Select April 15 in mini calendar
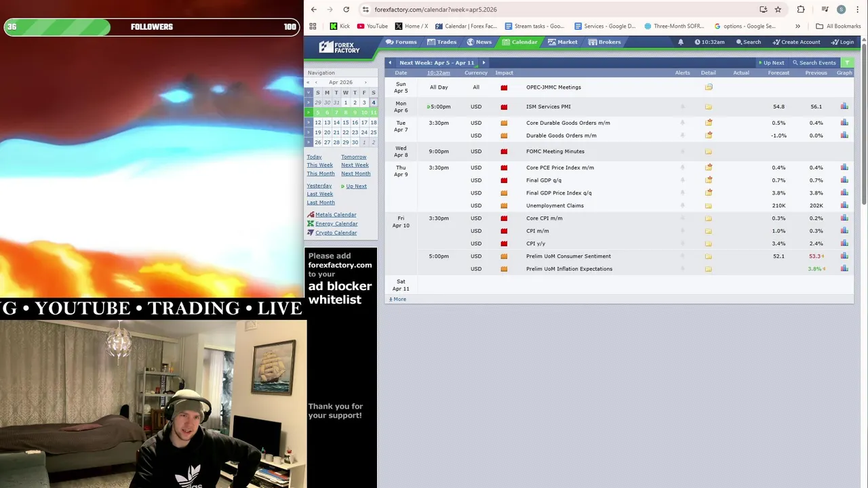This screenshot has width=868, height=488. (x=345, y=123)
